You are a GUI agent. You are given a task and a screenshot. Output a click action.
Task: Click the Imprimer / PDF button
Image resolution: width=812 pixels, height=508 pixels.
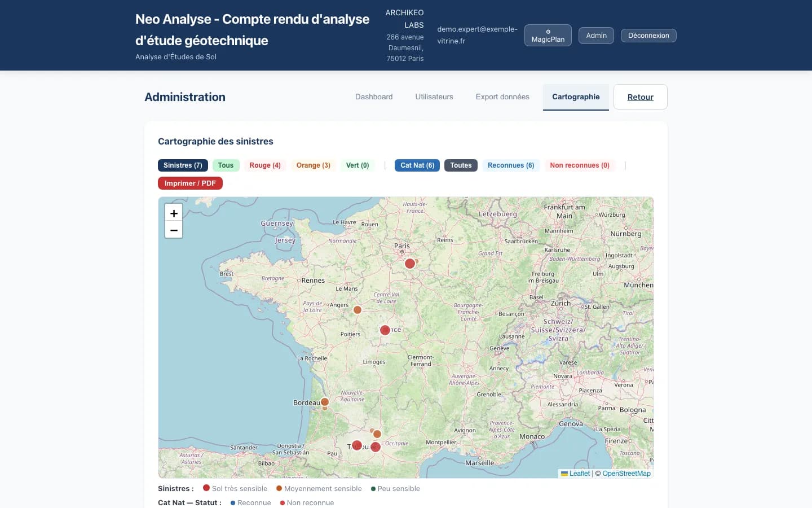tap(190, 183)
